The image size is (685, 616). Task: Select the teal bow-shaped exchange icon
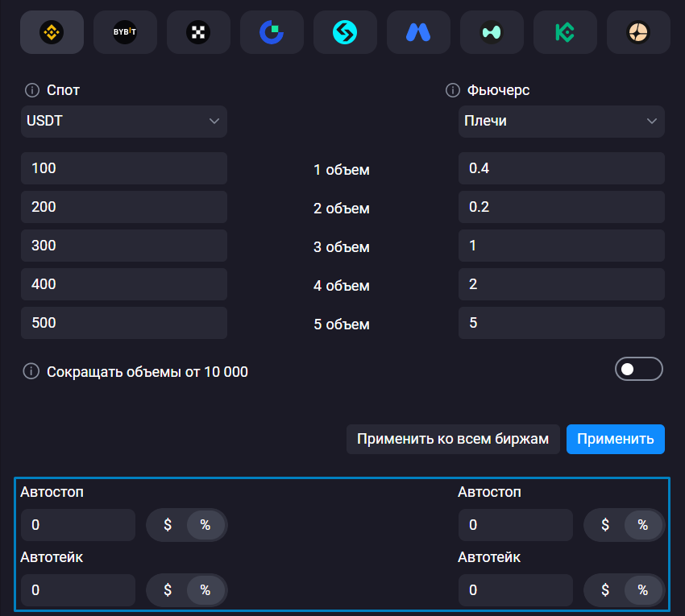pyautogui.click(x=492, y=32)
